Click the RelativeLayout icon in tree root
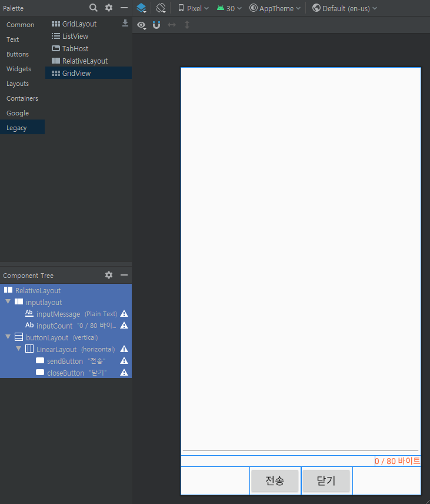 [8, 290]
